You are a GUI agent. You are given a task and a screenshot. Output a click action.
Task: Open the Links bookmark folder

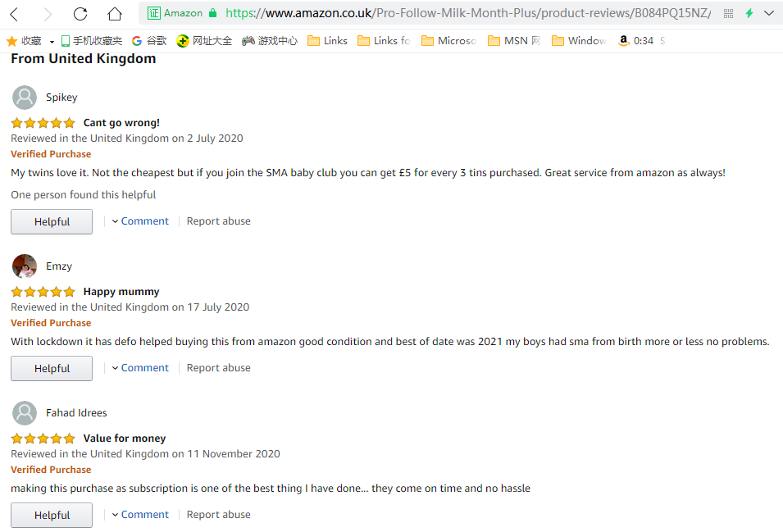(x=327, y=41)
